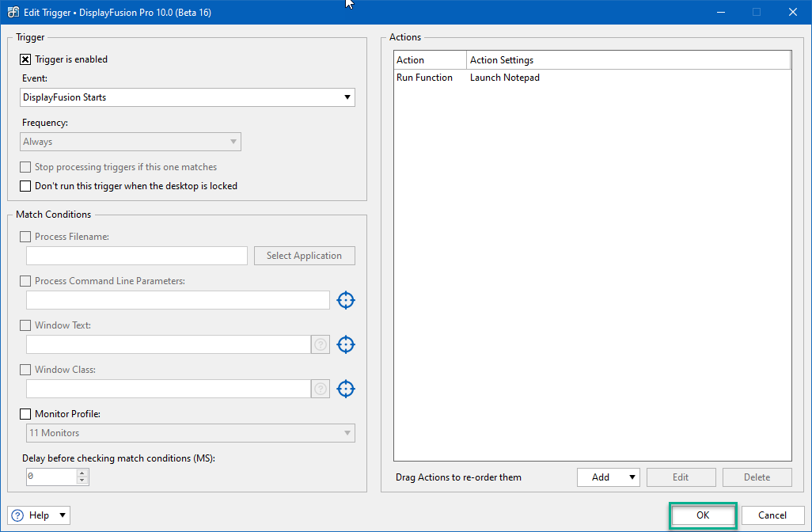
Task: Decrease the delay with the down spinner arrow
Action: [x=82, y=481]
